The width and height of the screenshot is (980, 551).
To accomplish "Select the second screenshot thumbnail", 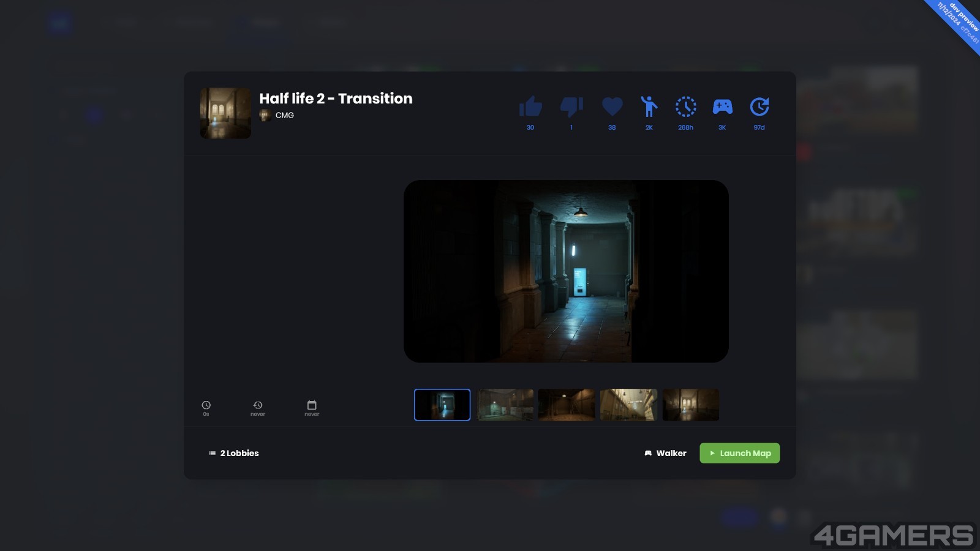I will (x=505, y=405).
